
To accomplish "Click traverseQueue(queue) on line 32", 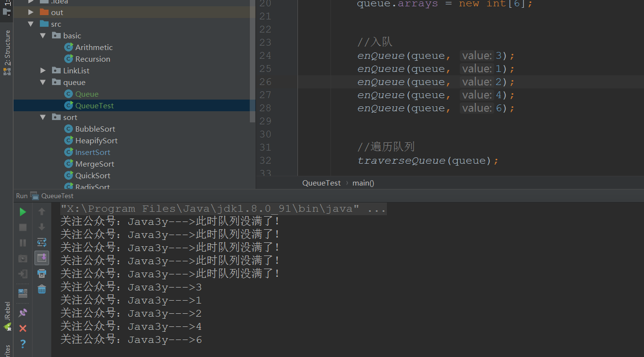I will point(428,160).
